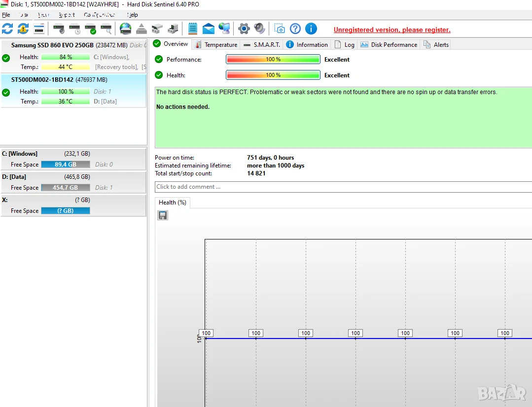532x407 pixels.
Task: Open the Disk Performance tab
Action: coord(389,45)
